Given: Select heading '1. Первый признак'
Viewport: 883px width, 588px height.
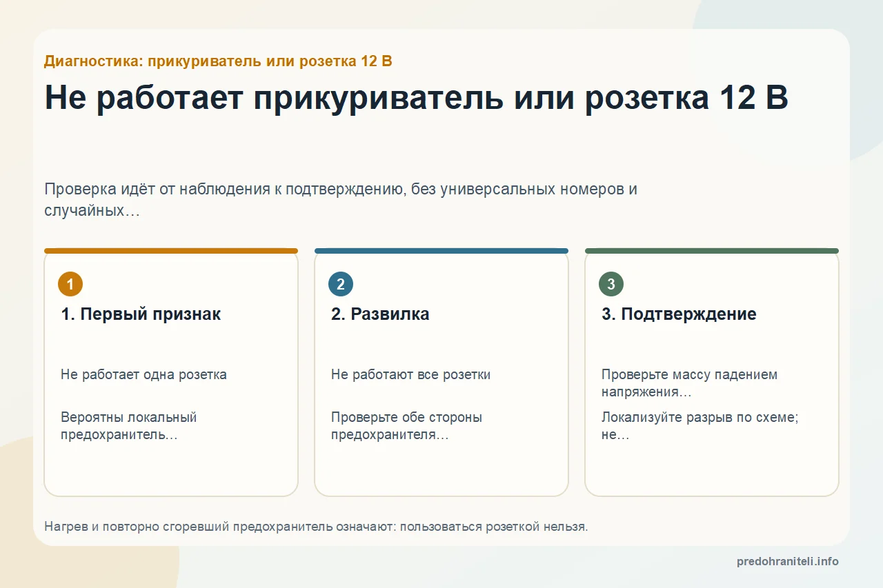Looking at the screenshot, I should click(141, 314).
